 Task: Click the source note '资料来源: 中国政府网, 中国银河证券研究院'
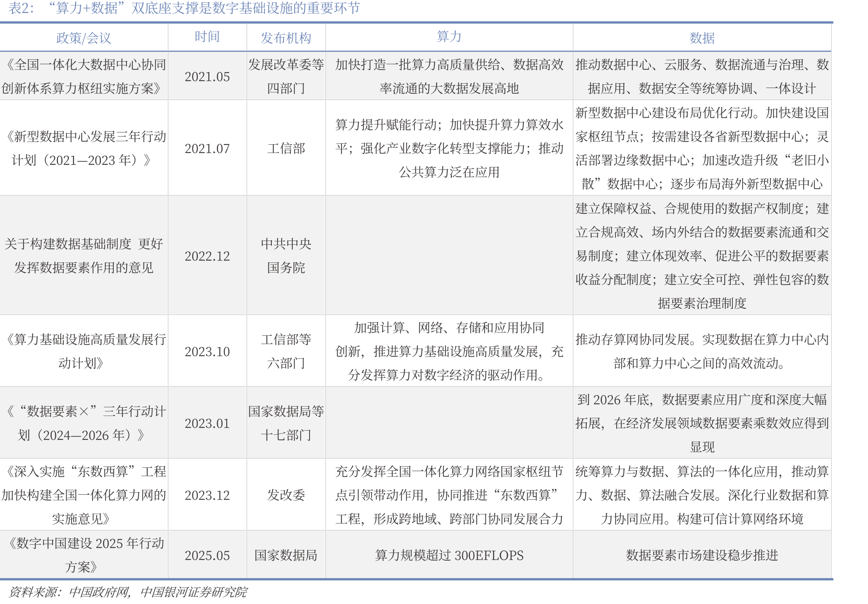coord(128,592)
